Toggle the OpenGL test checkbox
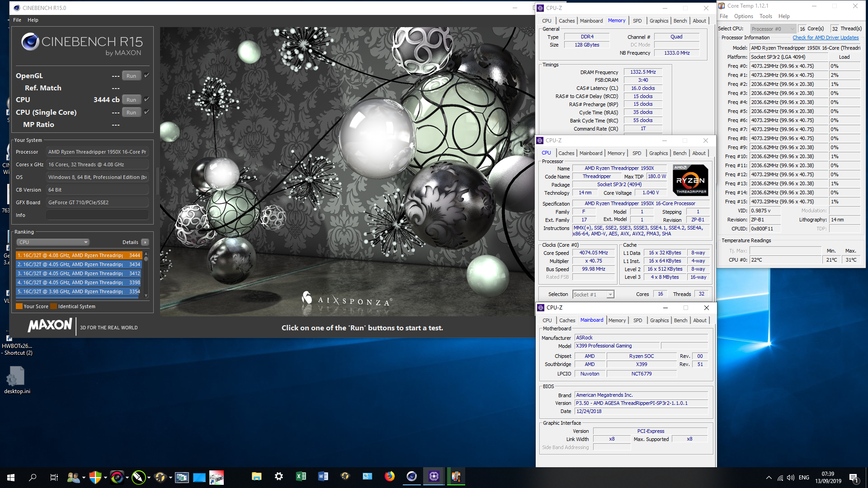 pyautogui.click(x=146, y=75)
